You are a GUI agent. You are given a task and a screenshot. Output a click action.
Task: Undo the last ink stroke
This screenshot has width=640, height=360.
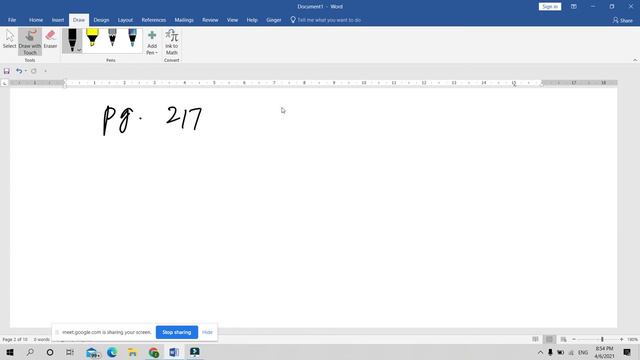tap(18, 71)
